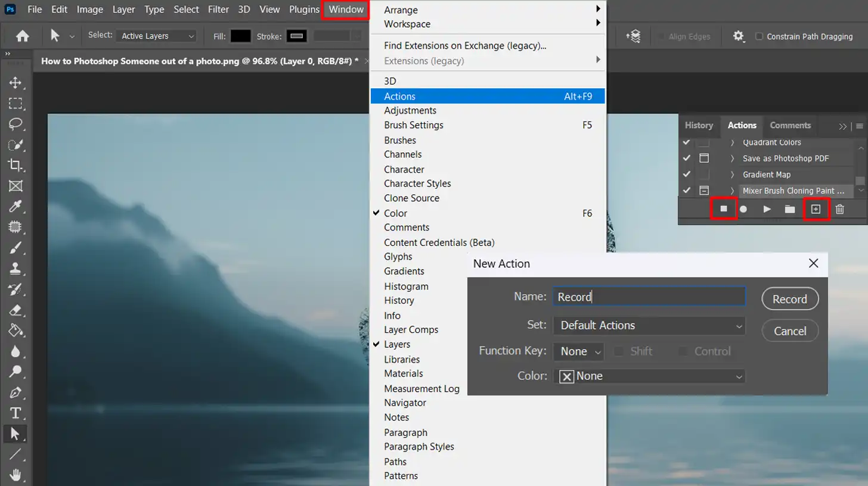Select the Dodge tool
868x486 pixels.
15,372
